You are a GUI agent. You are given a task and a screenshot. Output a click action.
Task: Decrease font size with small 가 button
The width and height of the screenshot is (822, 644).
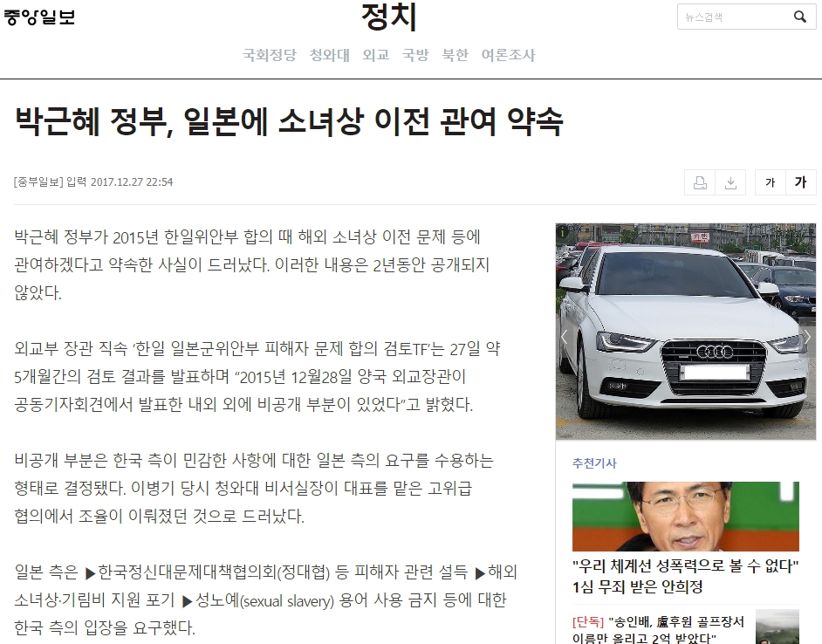(770, 182)
